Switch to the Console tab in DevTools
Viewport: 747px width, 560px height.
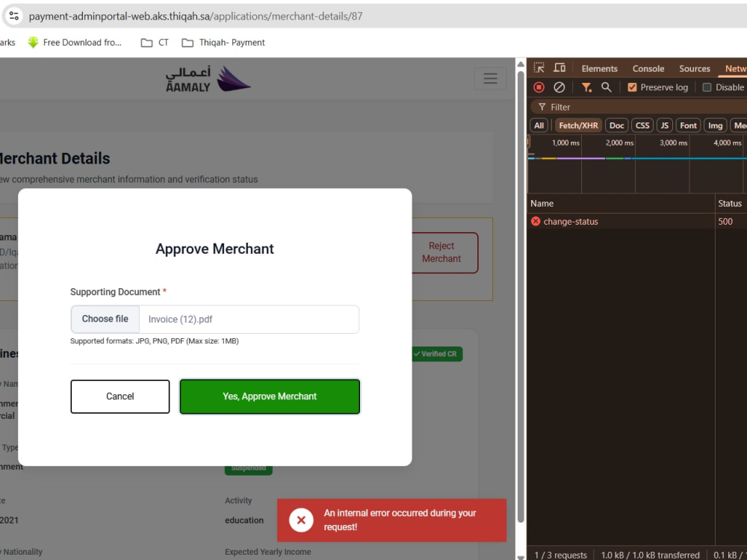(648, 69)
